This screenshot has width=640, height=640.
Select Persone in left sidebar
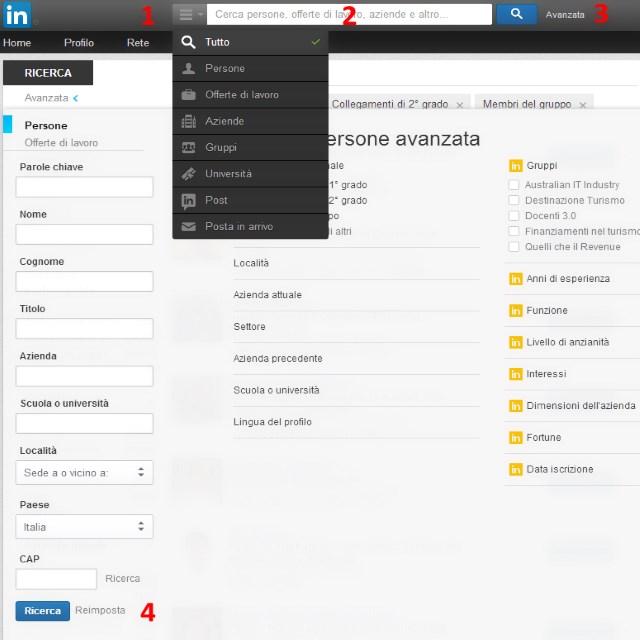[x=46, y=125]
